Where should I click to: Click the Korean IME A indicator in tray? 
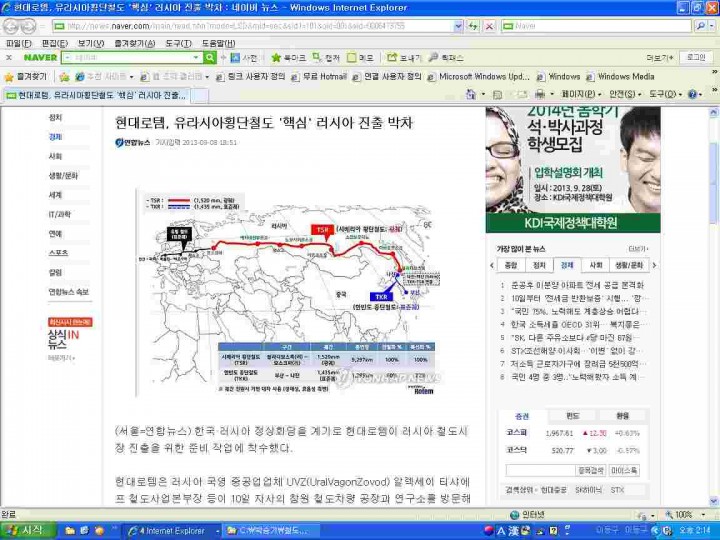click(501, 531)
